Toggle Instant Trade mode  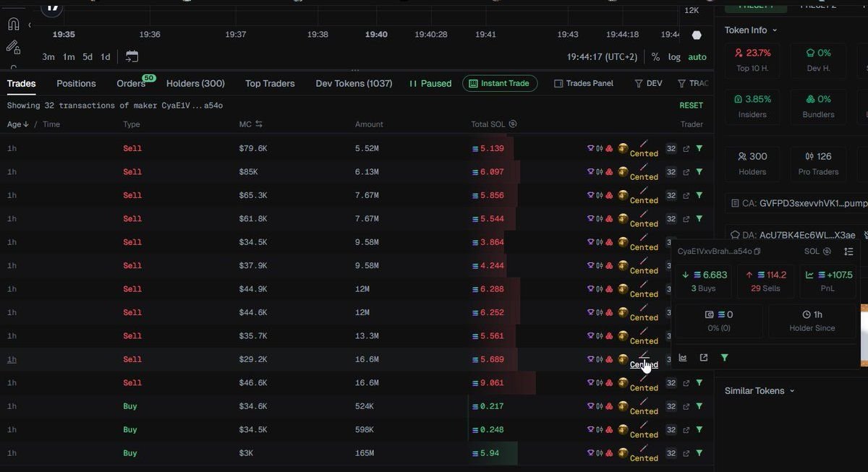500,83
